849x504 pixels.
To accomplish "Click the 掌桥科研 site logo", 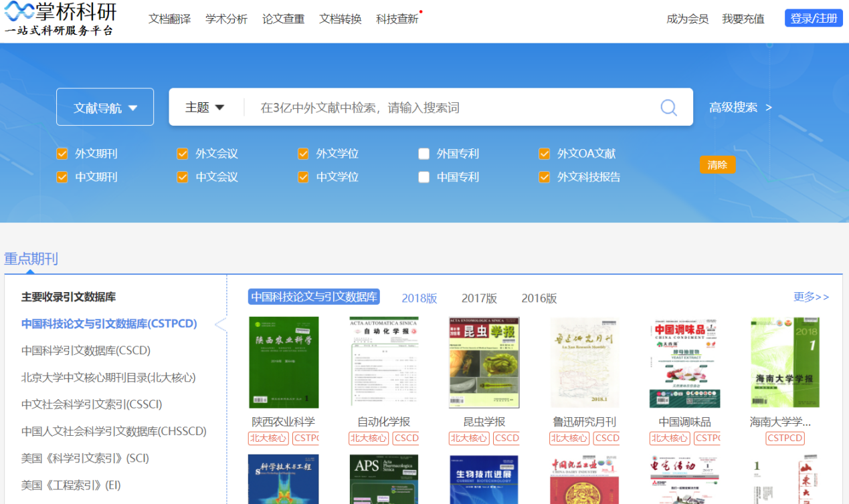I will (61, 19).
